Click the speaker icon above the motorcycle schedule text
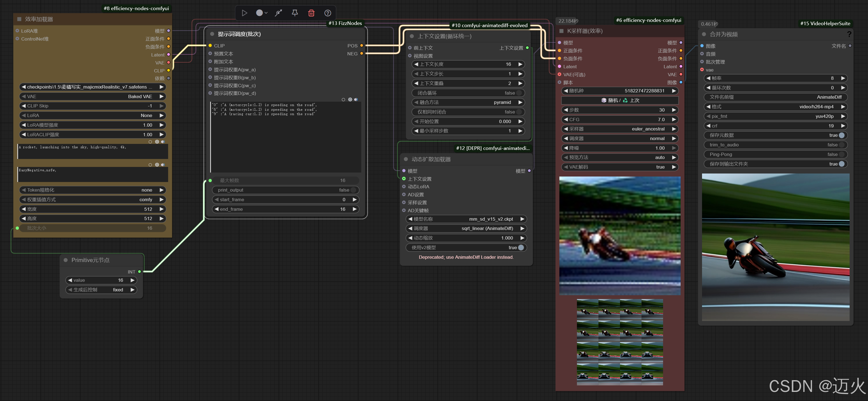Viewport: 868px width, 401px height. click(356, 99)
